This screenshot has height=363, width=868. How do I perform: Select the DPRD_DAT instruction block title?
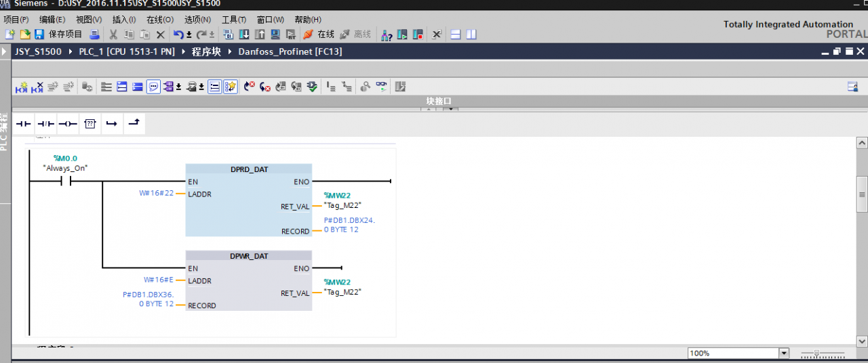click(x=249, y=169)
